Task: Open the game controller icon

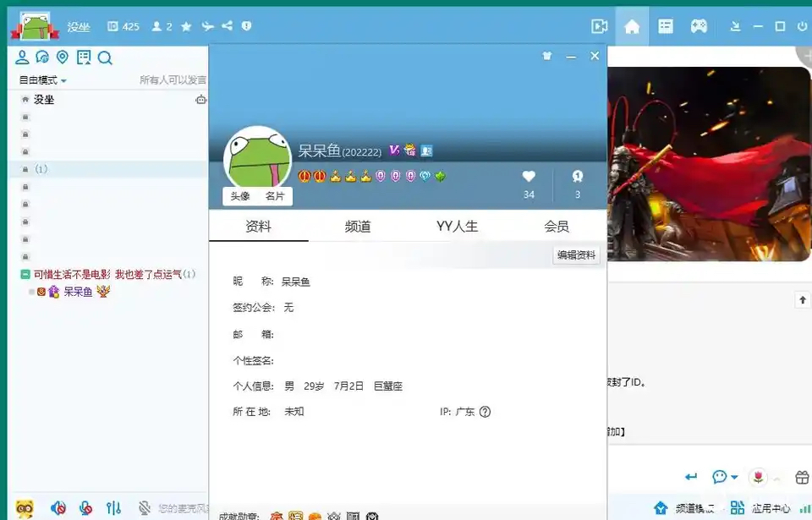Action: pyautogui.click(x=699, y=26)
